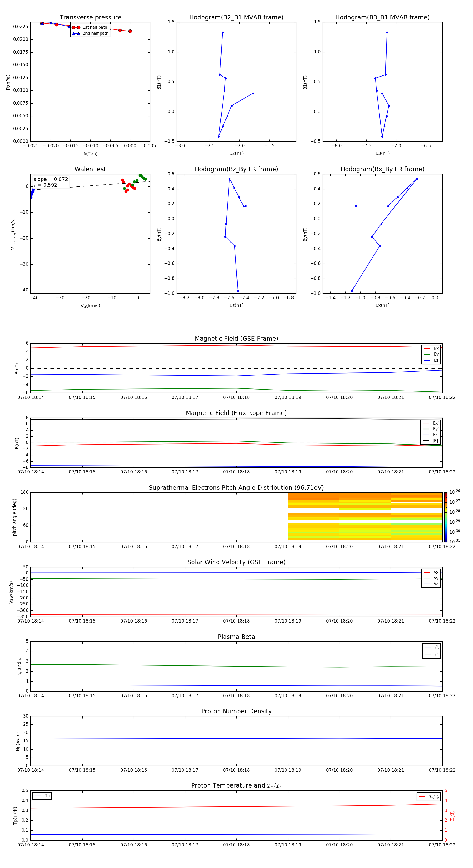Click the 'Hodogram(Bx_By FR frame)' title

pyautogui.click(x=382, y=169)
